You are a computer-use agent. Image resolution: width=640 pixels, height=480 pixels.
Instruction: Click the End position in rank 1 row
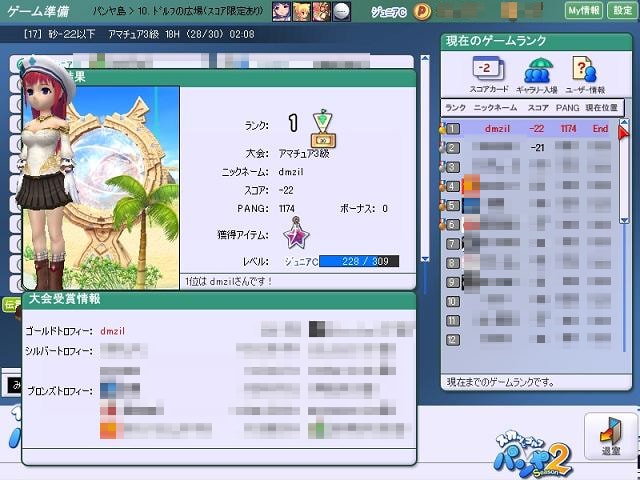click(600, 129)
